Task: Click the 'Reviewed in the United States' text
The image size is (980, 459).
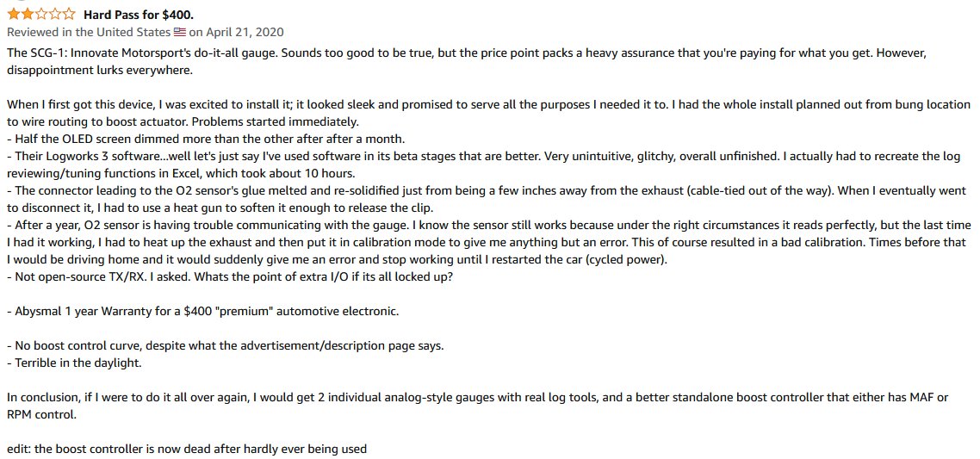Action: click(x=89, y=31)
